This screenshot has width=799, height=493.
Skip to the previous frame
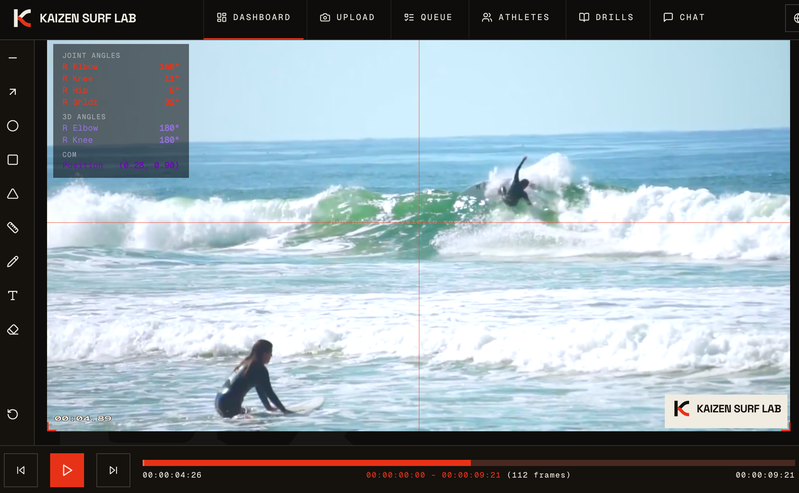click(21, 470)
